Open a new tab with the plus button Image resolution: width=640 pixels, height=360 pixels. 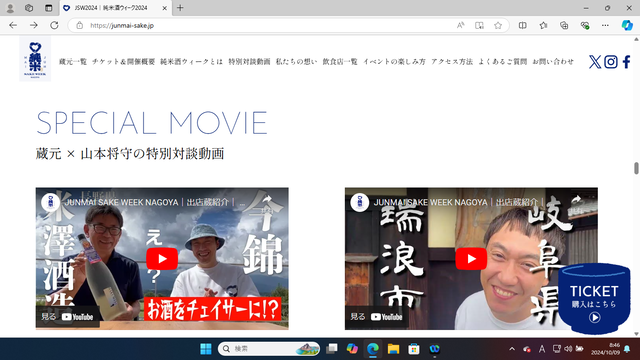(x=180, y=8)
